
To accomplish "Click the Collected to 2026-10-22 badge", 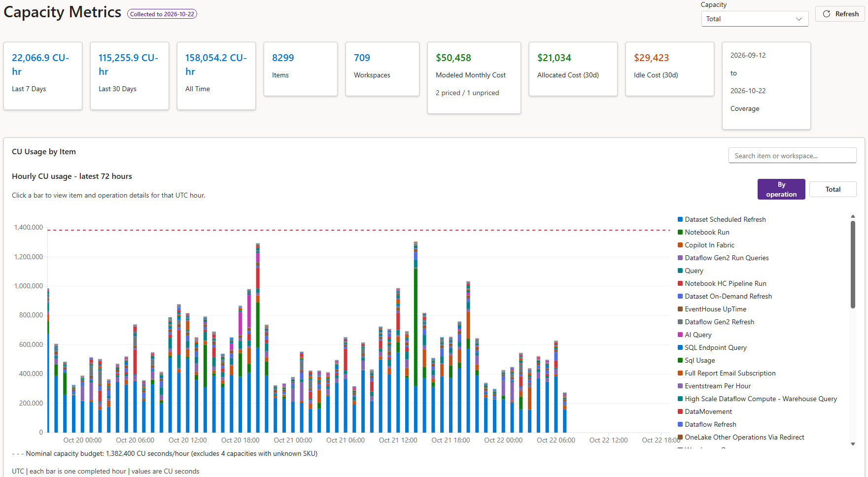I will point(162,14).
